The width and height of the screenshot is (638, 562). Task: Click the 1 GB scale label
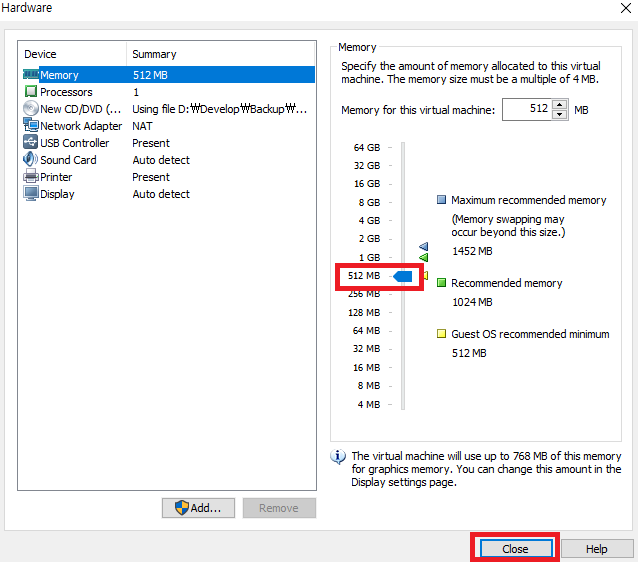click(x=369, y=258)
